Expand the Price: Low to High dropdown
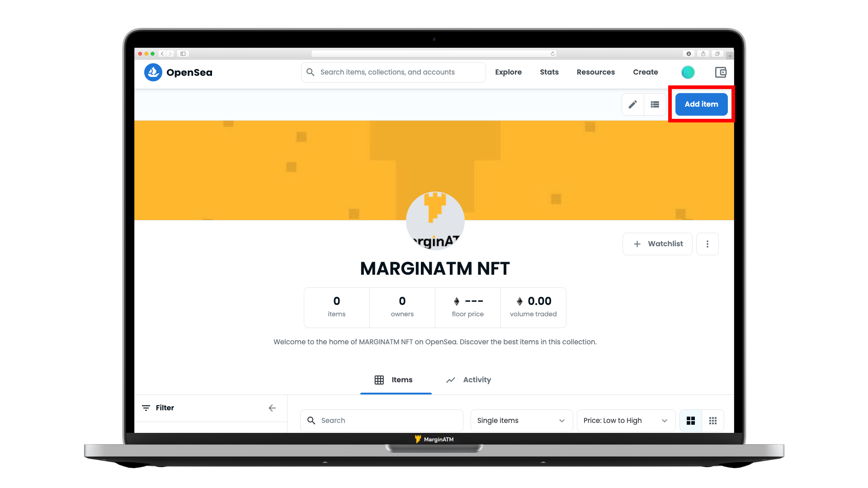 pos(626,420)
